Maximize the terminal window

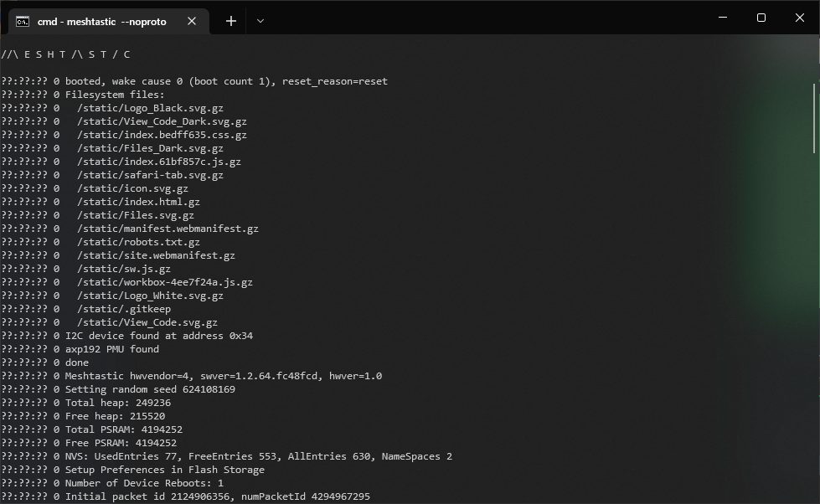pos(761,18)
